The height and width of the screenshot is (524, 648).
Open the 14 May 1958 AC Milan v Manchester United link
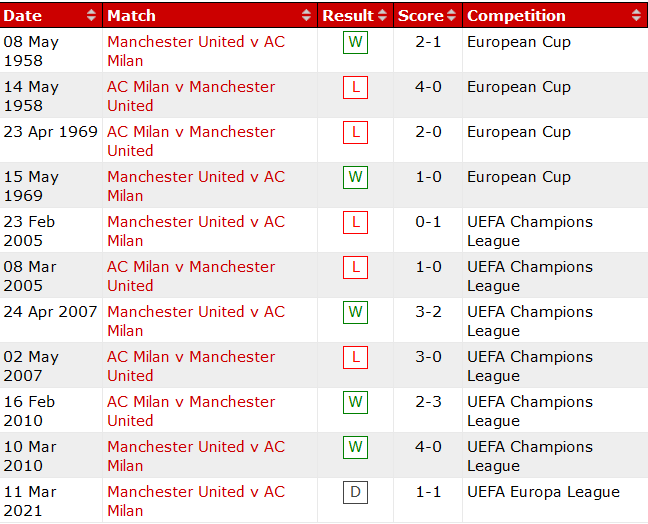click(x=190, y=87)
